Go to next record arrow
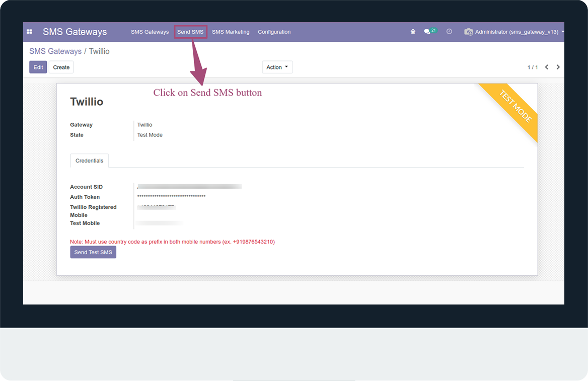Screen dimensions: 588x381 point(558,67)
